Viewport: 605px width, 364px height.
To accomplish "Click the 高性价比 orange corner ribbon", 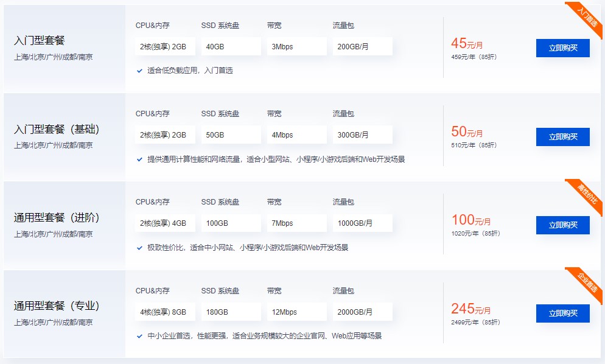I will point(587,194).
